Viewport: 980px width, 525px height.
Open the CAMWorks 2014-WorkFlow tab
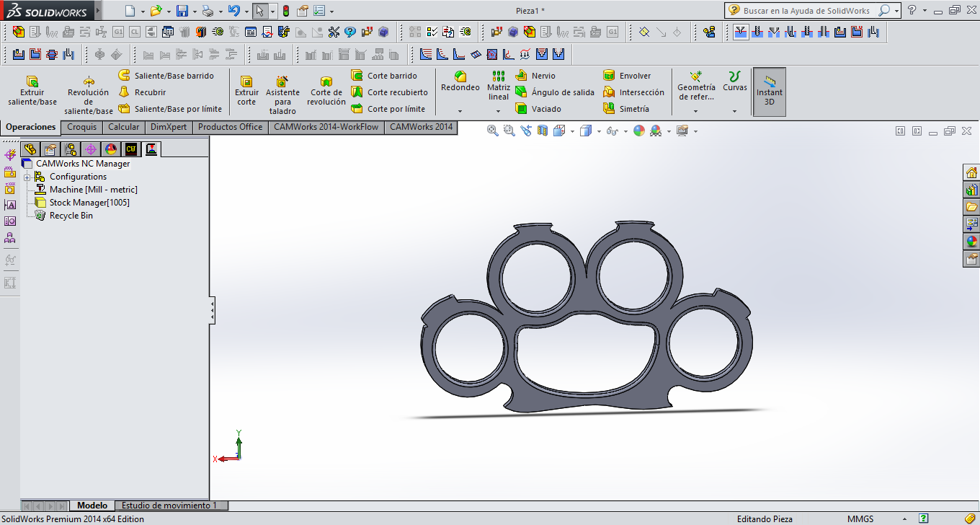point(326,127)
